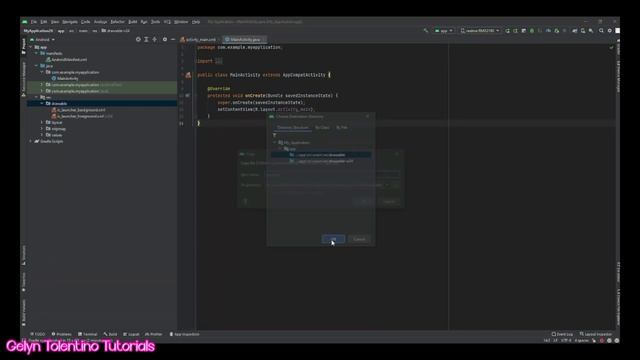Open the Tools menu
Screen dimensions: 640x360
[156, 22]
